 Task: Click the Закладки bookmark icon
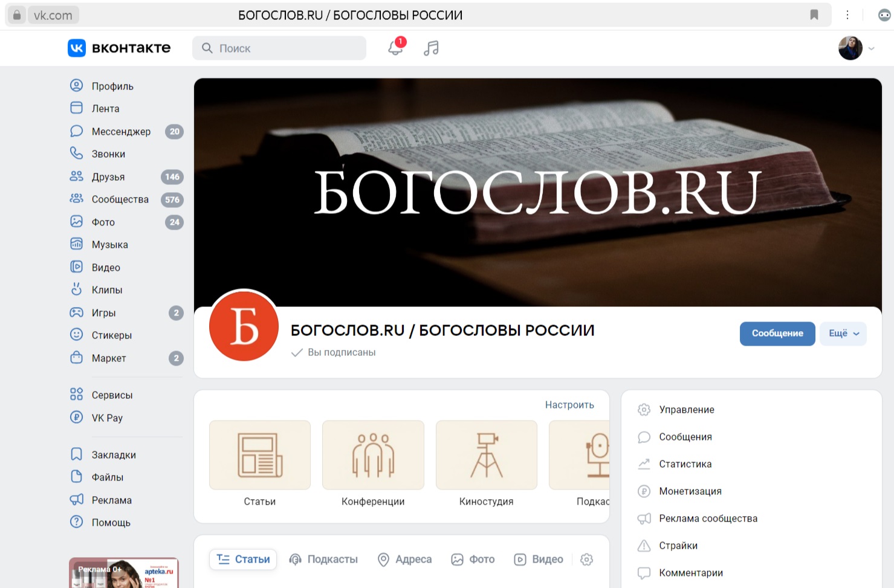77,454
